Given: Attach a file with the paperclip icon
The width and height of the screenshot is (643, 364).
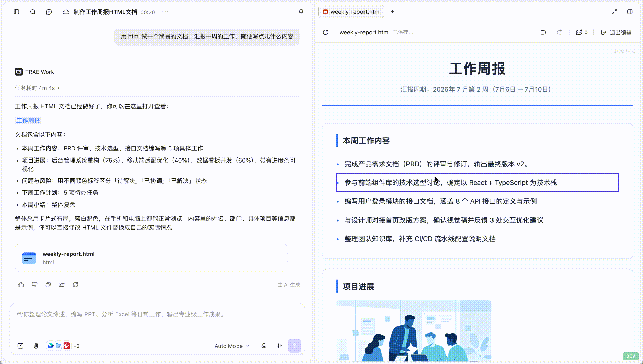Looking at the screenshot, I should [36, 346].
